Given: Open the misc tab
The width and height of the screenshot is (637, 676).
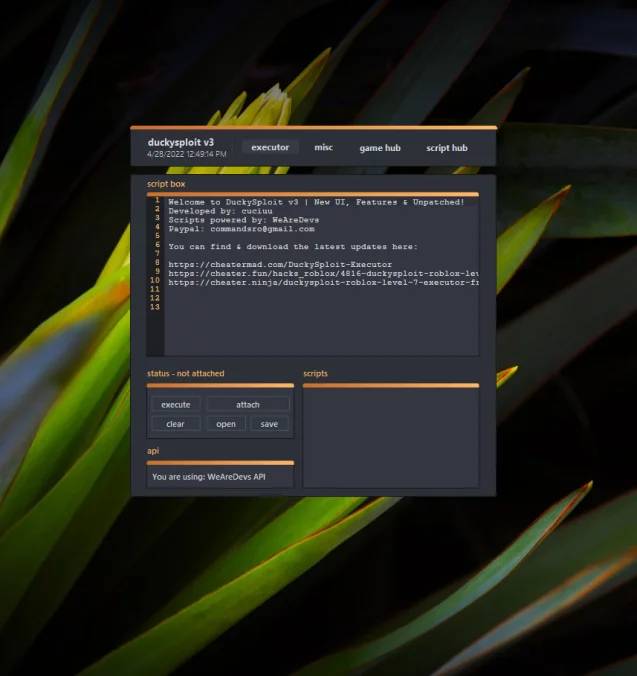Looking at the screenshot, I should pos(323,147).
